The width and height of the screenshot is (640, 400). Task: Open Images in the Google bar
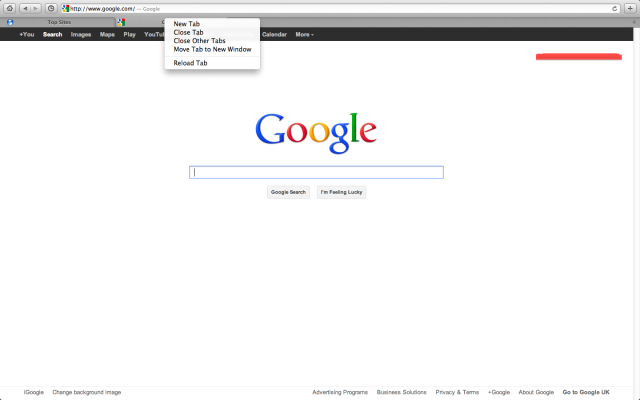tap(81, 34)
